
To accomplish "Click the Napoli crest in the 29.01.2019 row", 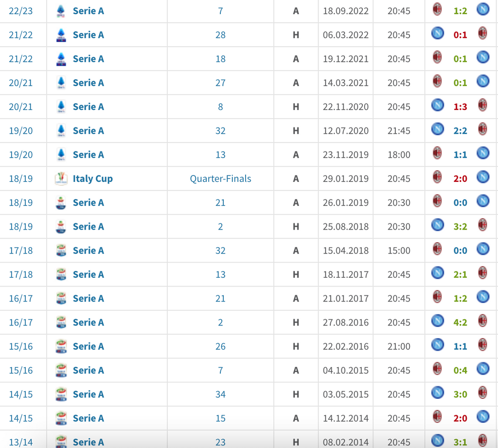I will pos(483,177).
